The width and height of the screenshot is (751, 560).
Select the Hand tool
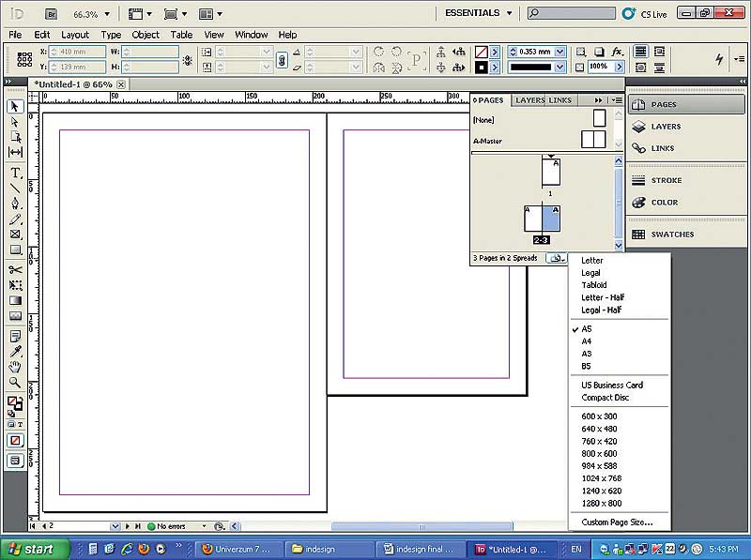(15, 367)
